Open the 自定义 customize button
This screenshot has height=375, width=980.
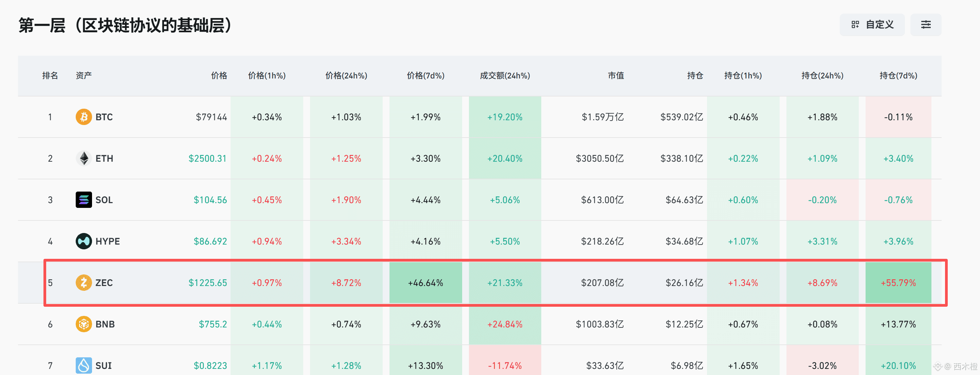(x=872, y=25)
